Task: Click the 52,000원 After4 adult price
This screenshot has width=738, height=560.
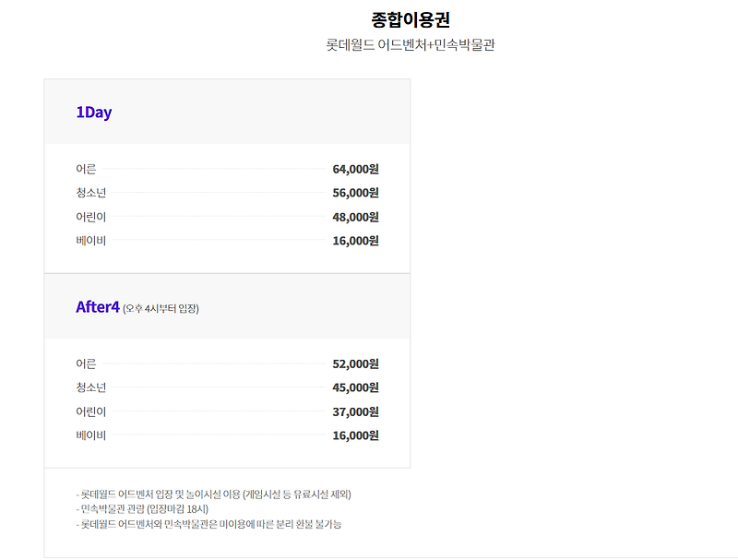Action: [355, 363]
